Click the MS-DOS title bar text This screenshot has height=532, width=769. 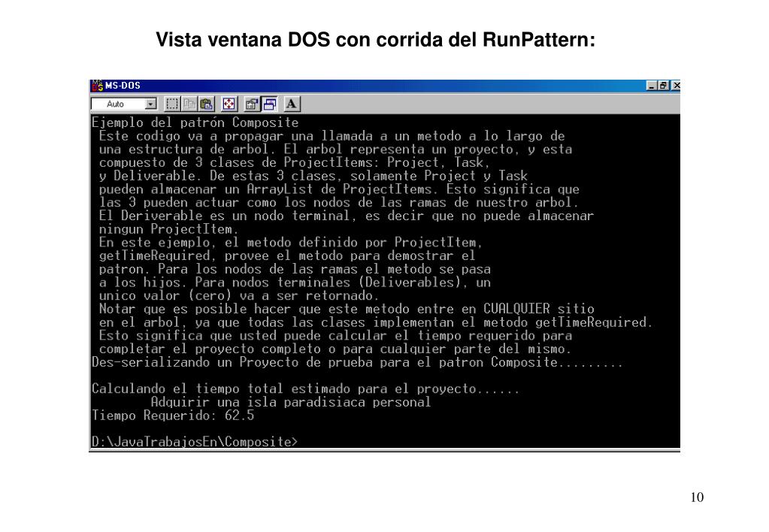(x=123, y=86)
